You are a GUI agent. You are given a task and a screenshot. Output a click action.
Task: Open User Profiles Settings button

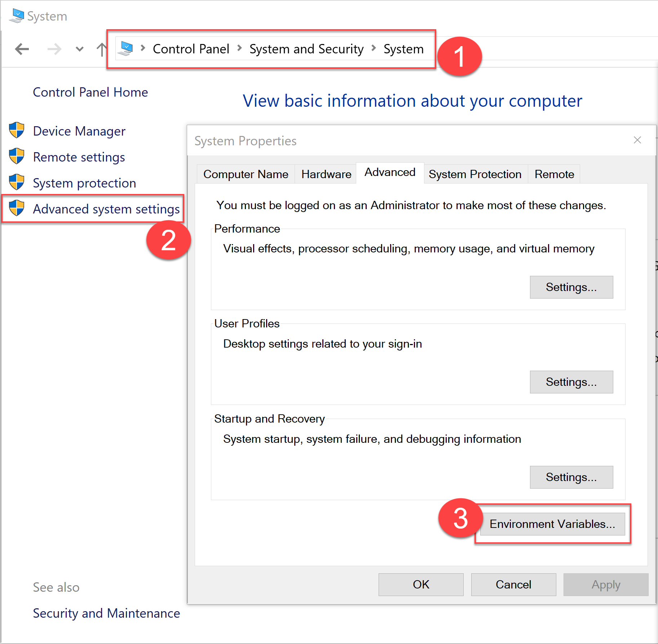click(571, 382)
